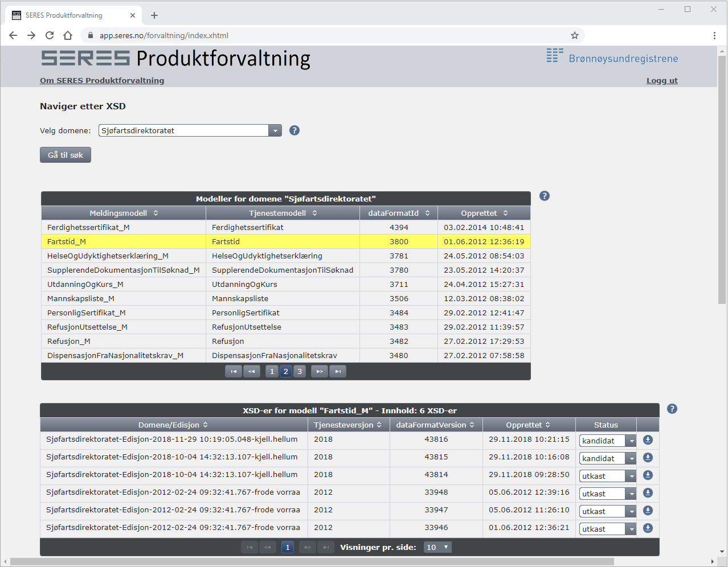Image resolution: width=728 pixels, height=567 pixels.
Task: Open the Velg domene dropdown
Action: pos(275,130)
